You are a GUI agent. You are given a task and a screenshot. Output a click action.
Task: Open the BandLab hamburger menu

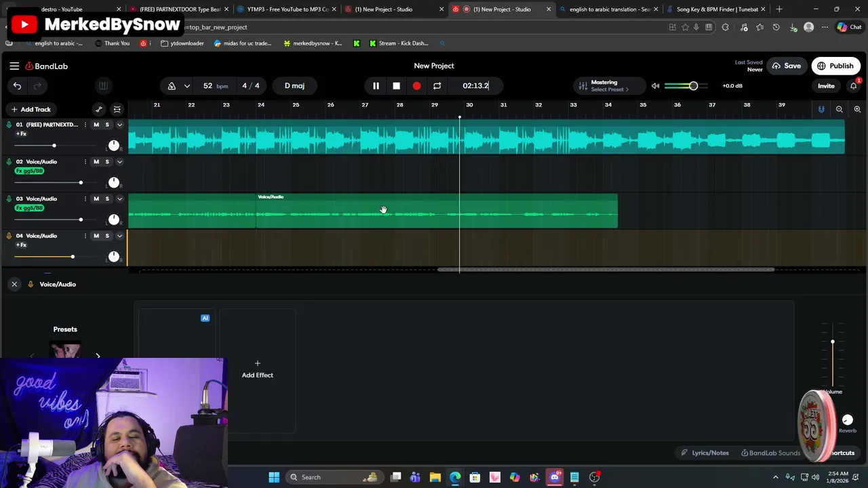[14, 66]
